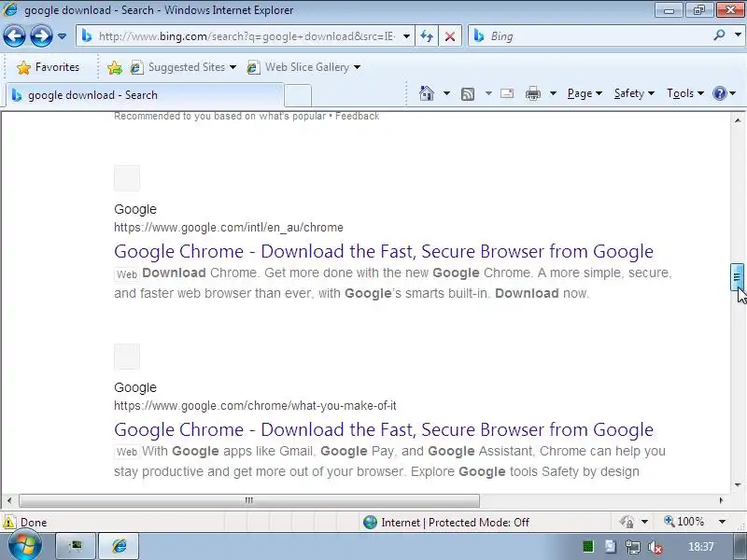Click the red Stop loading icon

[449, 36]
